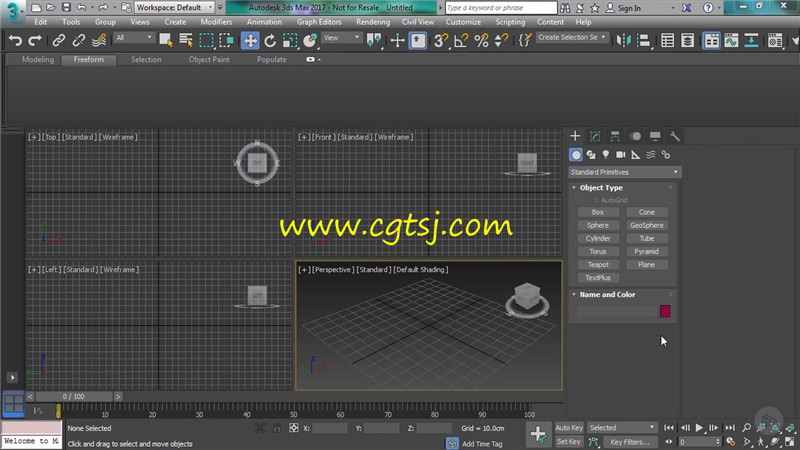The width and height of the screenshot is (800, 450).
Task: Select the Systems category icon
Action: point(666,155)
